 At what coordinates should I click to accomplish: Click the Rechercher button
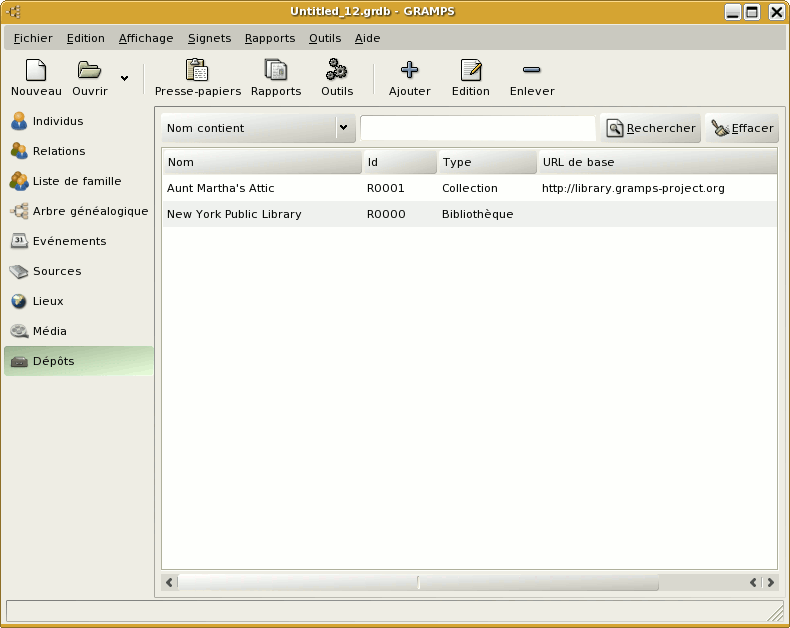[x=650, y=128]
